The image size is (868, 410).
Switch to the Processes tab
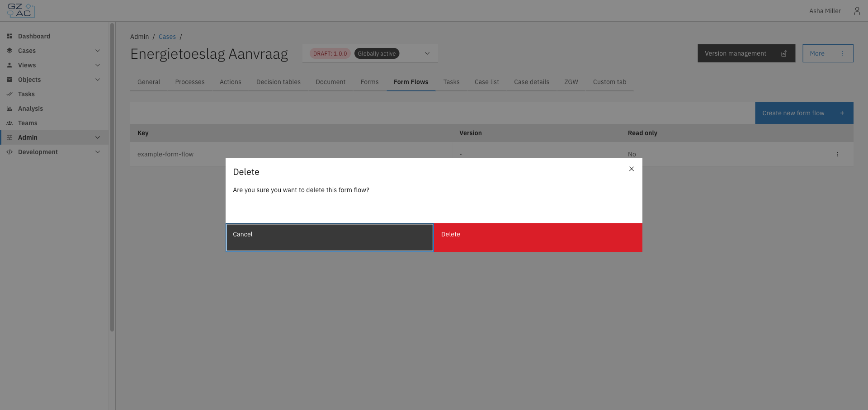point(190,82)
